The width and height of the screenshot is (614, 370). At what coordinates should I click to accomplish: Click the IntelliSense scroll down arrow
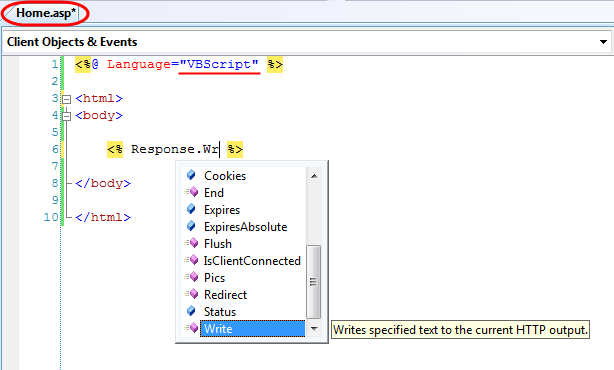point(314,329)
